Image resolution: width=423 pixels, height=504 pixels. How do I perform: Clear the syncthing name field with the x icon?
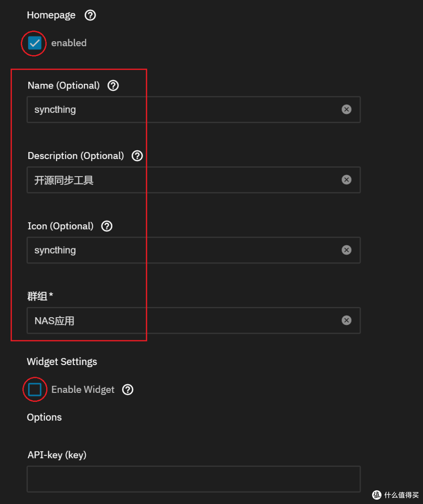point(347,109)
